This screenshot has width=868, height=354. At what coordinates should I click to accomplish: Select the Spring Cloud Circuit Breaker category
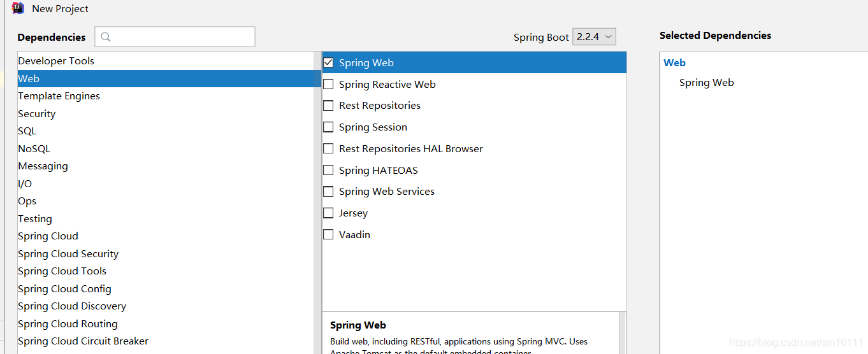[166, 341]
